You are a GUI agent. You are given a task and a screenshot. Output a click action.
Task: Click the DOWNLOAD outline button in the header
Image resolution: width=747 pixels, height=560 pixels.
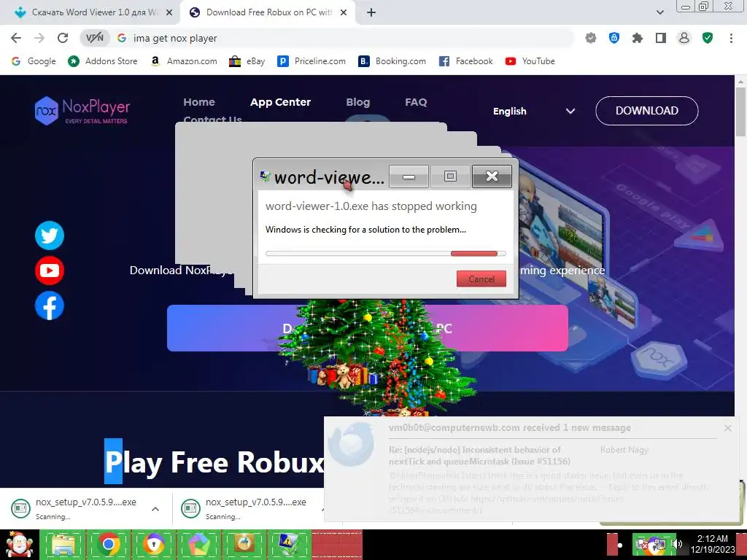click(647, 111)
